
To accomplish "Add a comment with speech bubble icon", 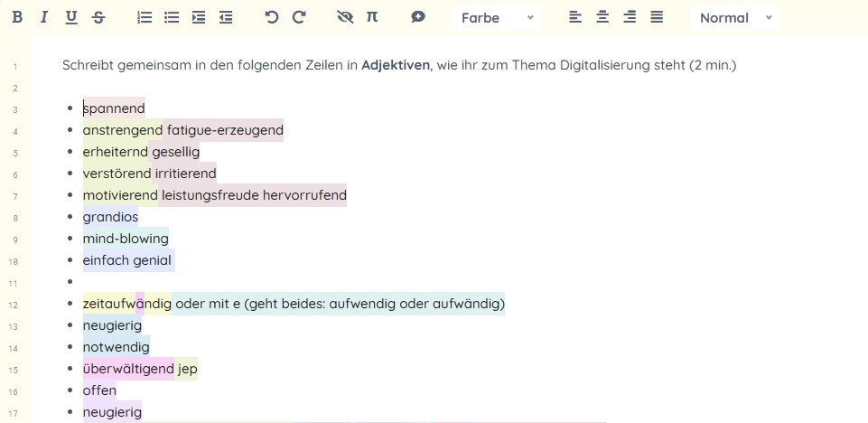I will (x=417, y=17).
